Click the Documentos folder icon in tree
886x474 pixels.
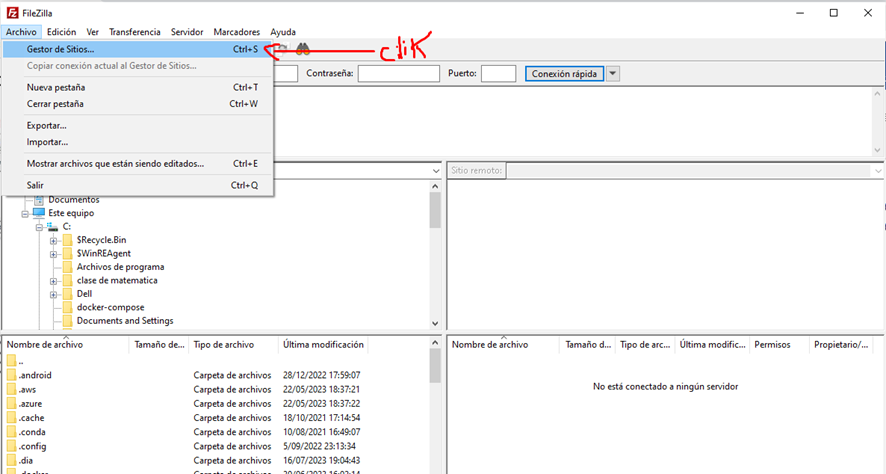point(39,200)
